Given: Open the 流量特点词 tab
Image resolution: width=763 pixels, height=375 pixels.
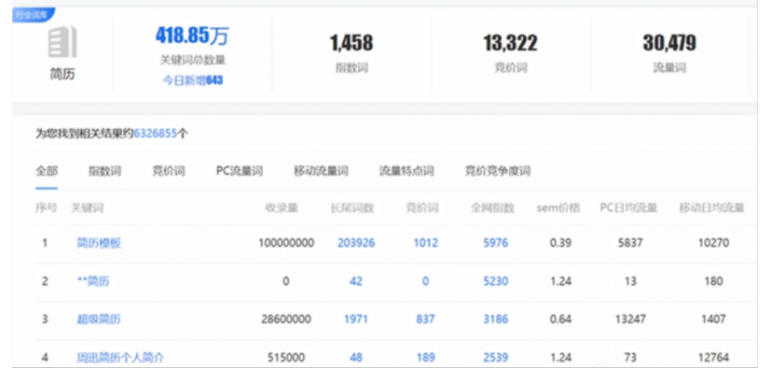Looking at the screenshot, I should pos(406,171).
